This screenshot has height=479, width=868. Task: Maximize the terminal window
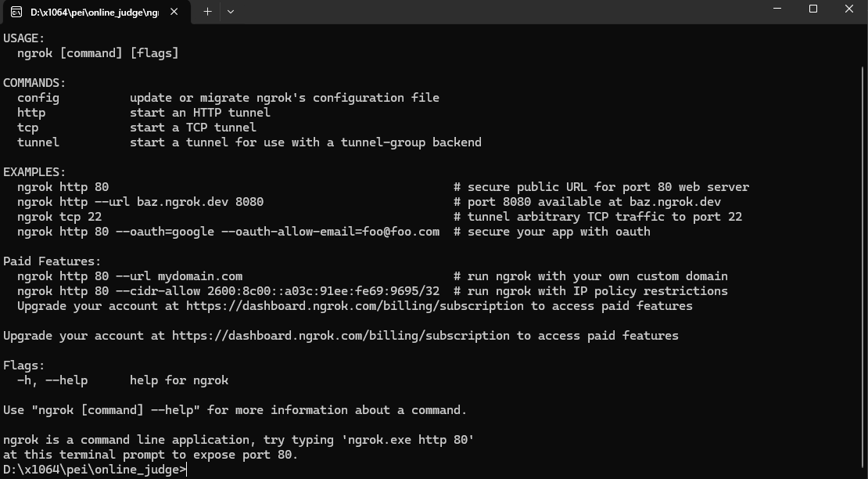click(813, 9)
